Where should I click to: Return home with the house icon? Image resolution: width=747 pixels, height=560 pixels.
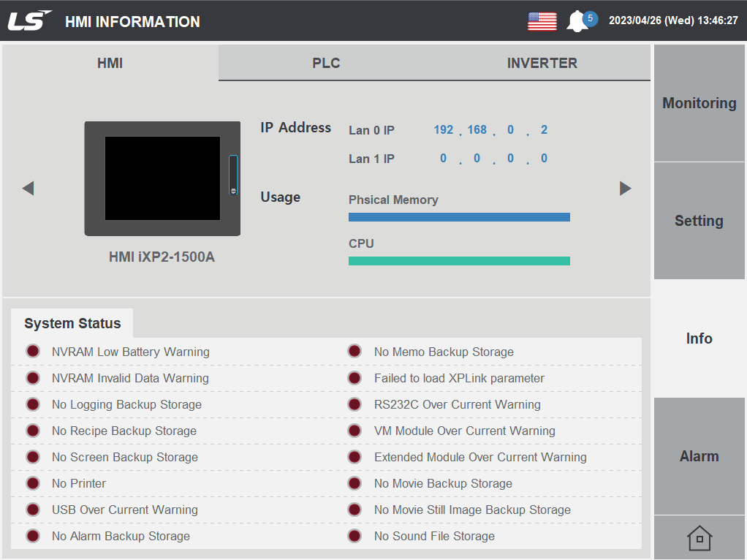tap(699, 538)
